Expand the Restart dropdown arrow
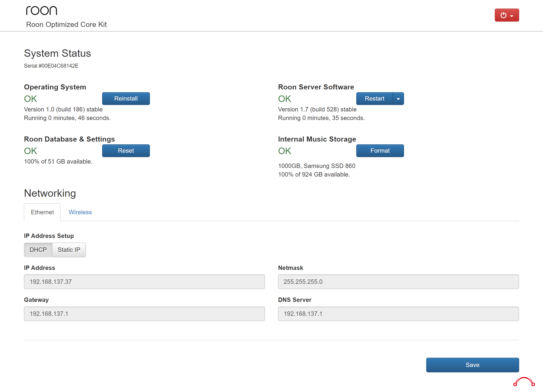 click(398, 98)
